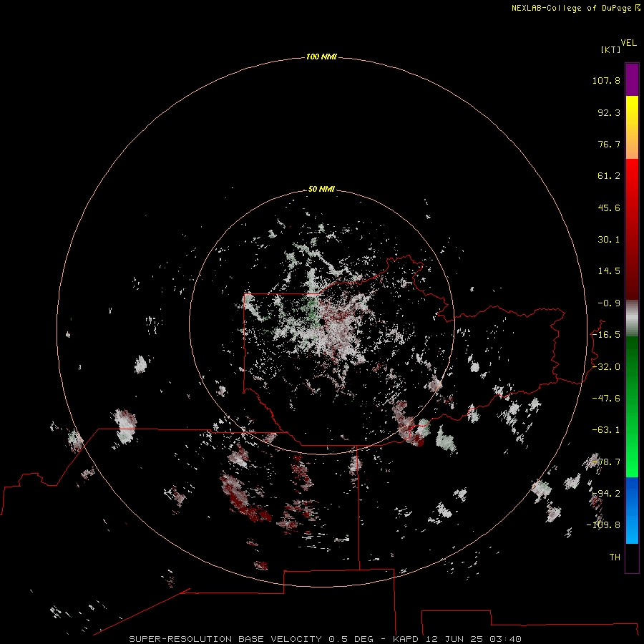
Task: Click the VEL legend title
Action: pos(628,43)
